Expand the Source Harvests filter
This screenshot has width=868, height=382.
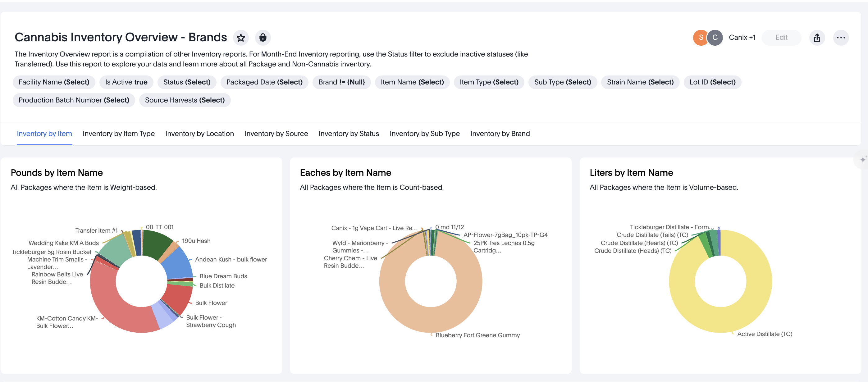[185, 100]
